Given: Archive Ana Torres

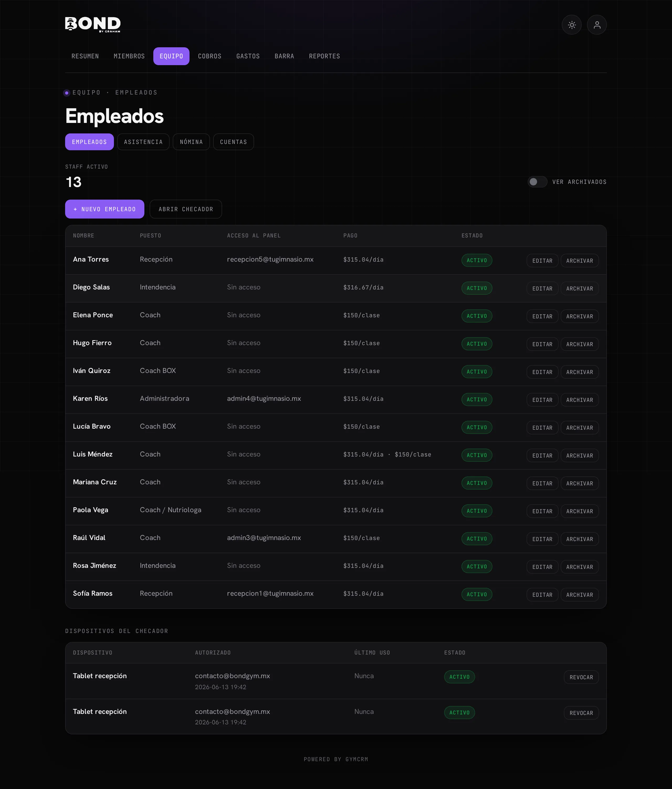Looking at the screenshot, I should pos(580,261).
